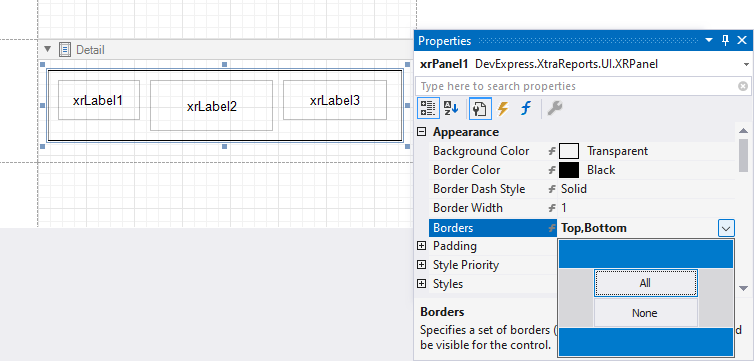The height and width of the screenshot is (361, 754).
Task: Toggle the left border in editor
Action: [x=576, y=298]
